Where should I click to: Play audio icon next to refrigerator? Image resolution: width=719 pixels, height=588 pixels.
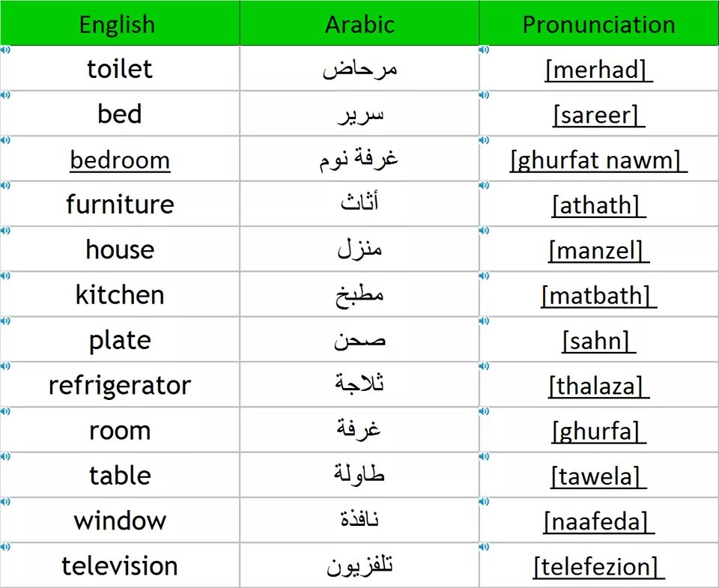pyautogui.click(x=5, y=366)
